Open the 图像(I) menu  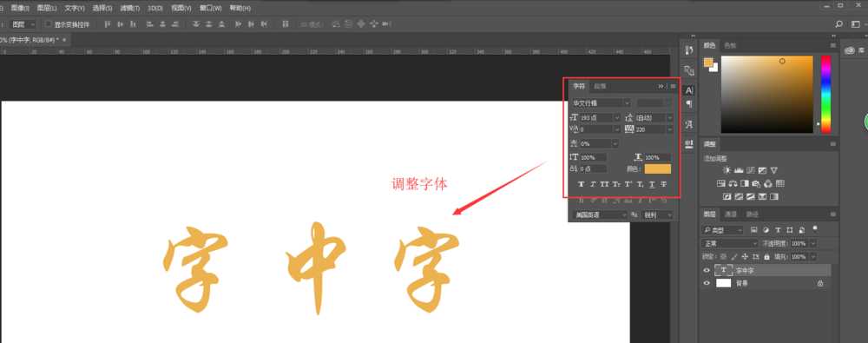point(20,9)
